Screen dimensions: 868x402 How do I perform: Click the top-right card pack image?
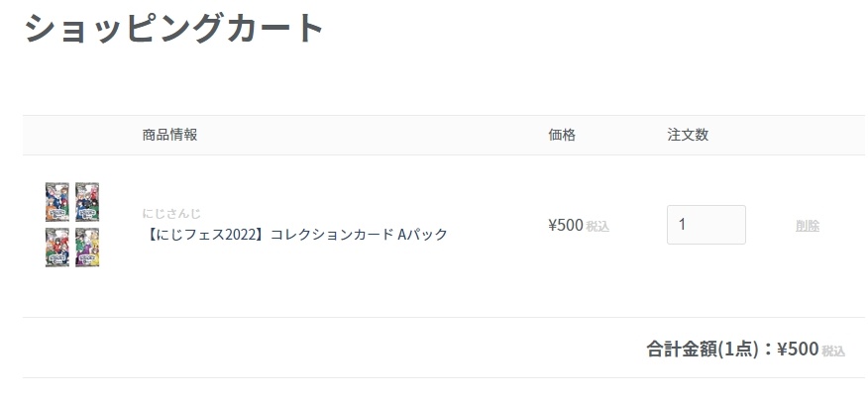tap(87, 202)
